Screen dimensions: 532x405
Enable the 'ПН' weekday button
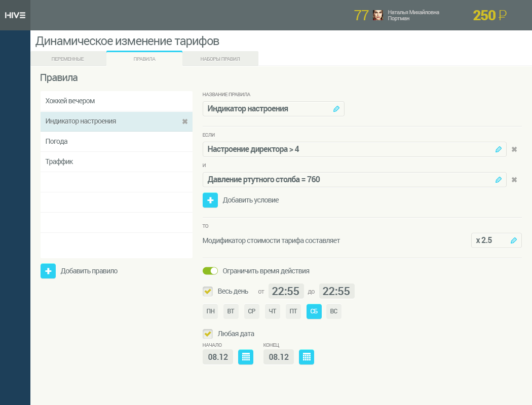(x=210, y=311)
